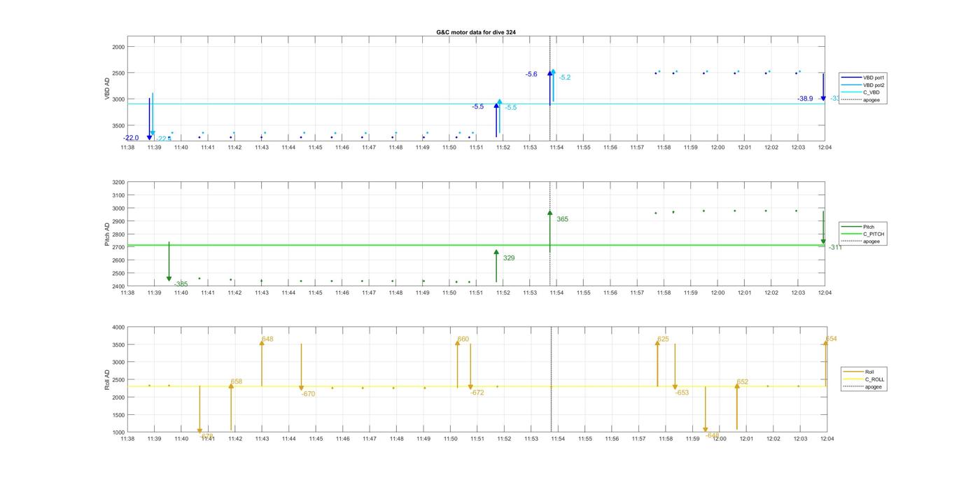Click the "365" pitch data label
Viewport: 980px width, 485px height.
pos(562,219)
